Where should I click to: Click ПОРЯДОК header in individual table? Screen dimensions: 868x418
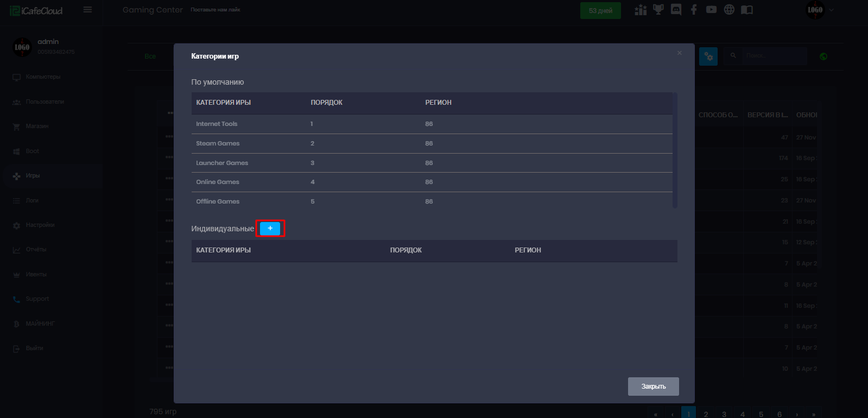[x=406, y=250]
